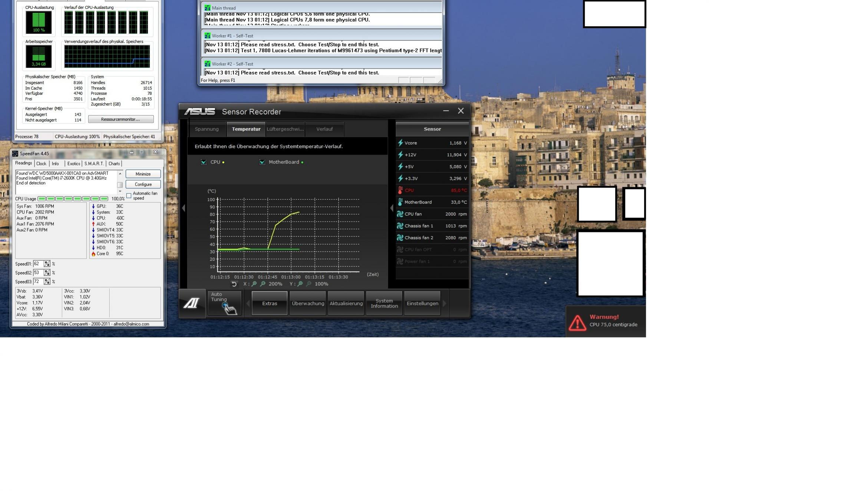Uncheck the MotherBoard temperature checkbox
This screenshot has width=868, height=491.
[262, 162]
